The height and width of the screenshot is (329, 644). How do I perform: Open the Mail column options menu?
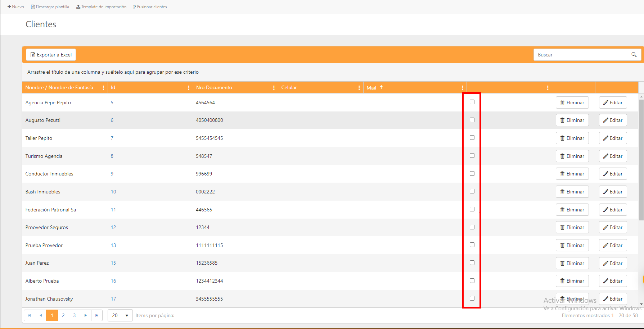click(x=462, y=88)
